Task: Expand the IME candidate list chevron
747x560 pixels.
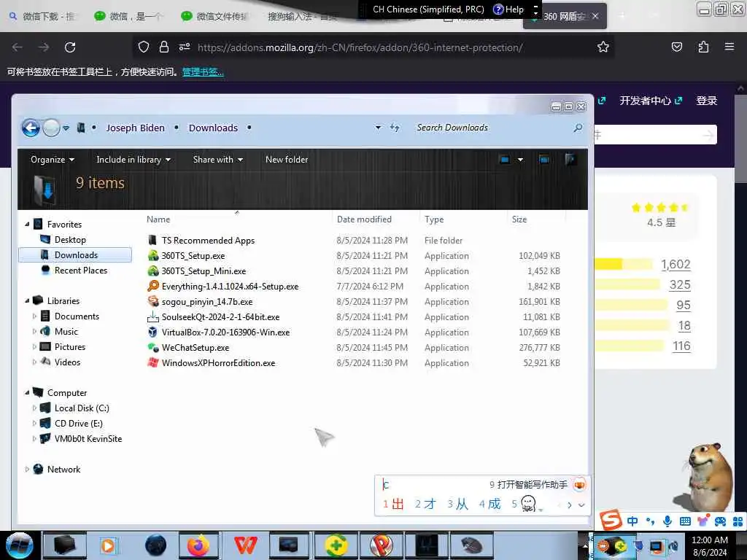Action: tap(581, 505)
